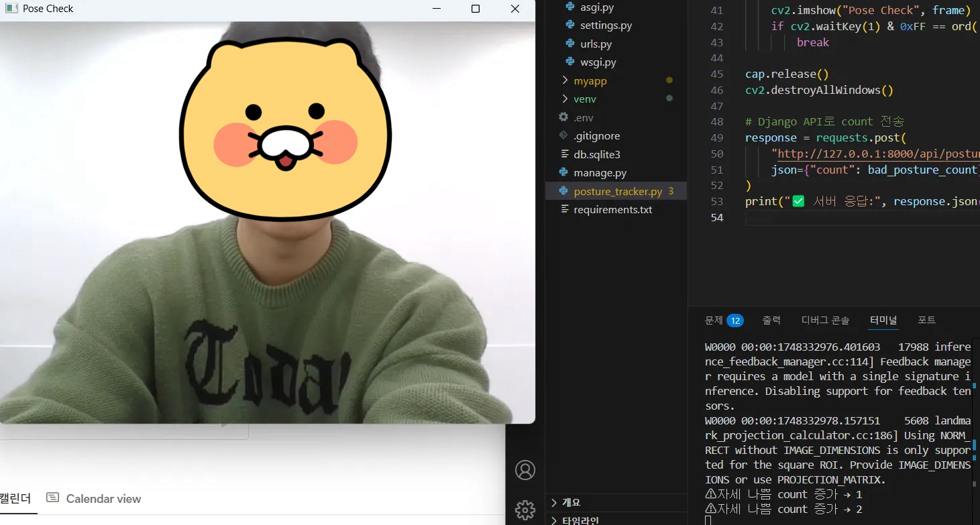Click the API URL string on line 50
980x525 pixels.
click(875, 154)
